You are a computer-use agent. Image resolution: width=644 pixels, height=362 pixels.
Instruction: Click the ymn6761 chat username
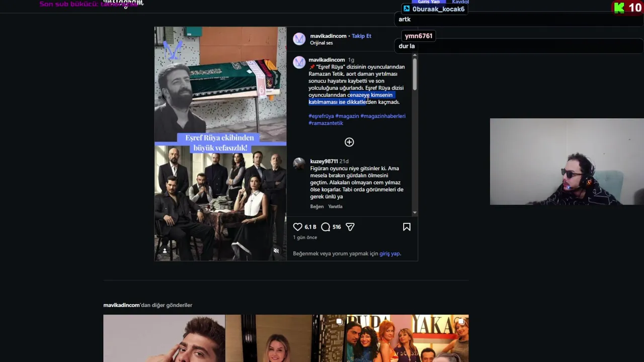click(x=419, y=36)
